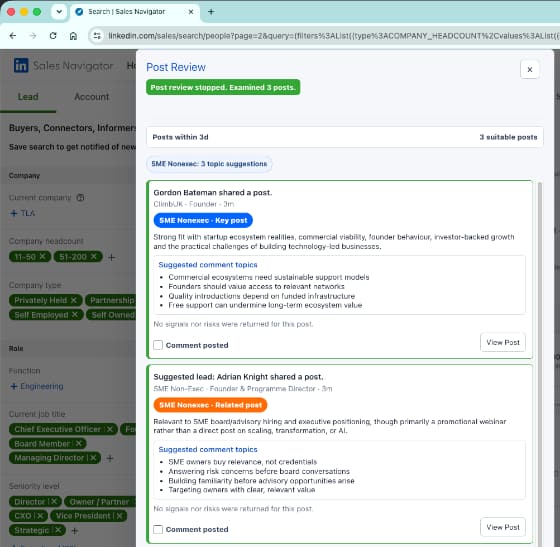Click the Self Owned company type chip
560x547 pixels.
point(112,315)
